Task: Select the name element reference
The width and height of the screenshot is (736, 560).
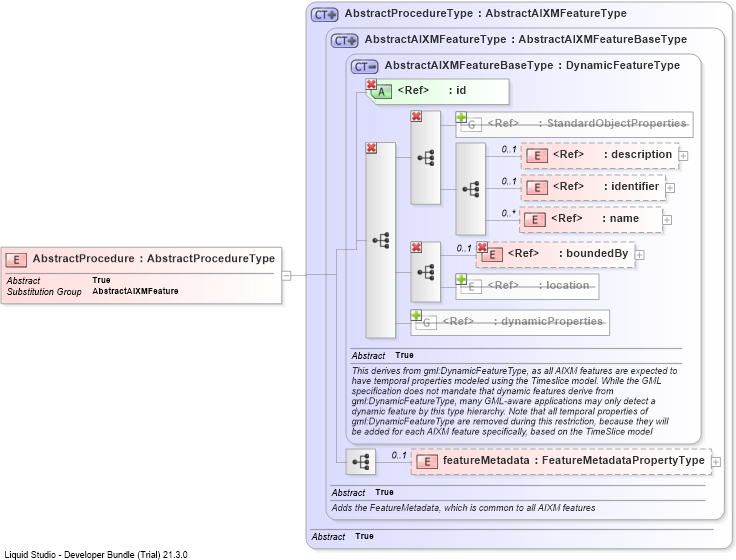Action: (590, 220)
